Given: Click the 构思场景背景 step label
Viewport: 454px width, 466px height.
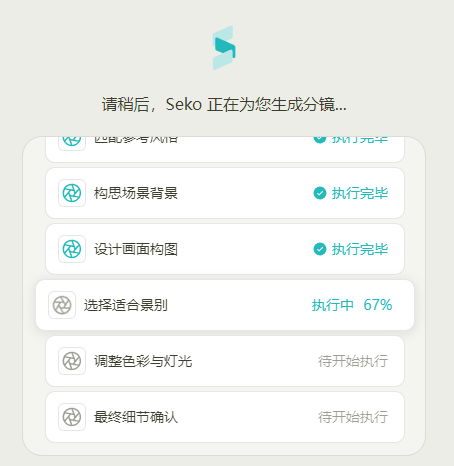Looking at the screenshot, I should pos(136,193).
